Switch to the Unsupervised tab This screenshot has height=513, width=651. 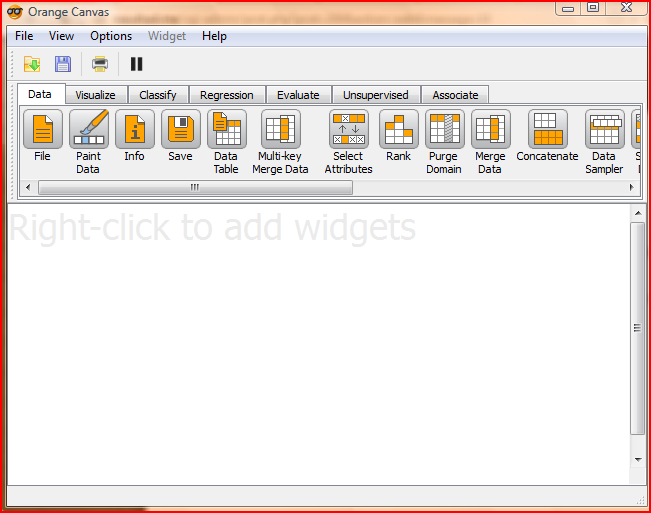point(376,95)
